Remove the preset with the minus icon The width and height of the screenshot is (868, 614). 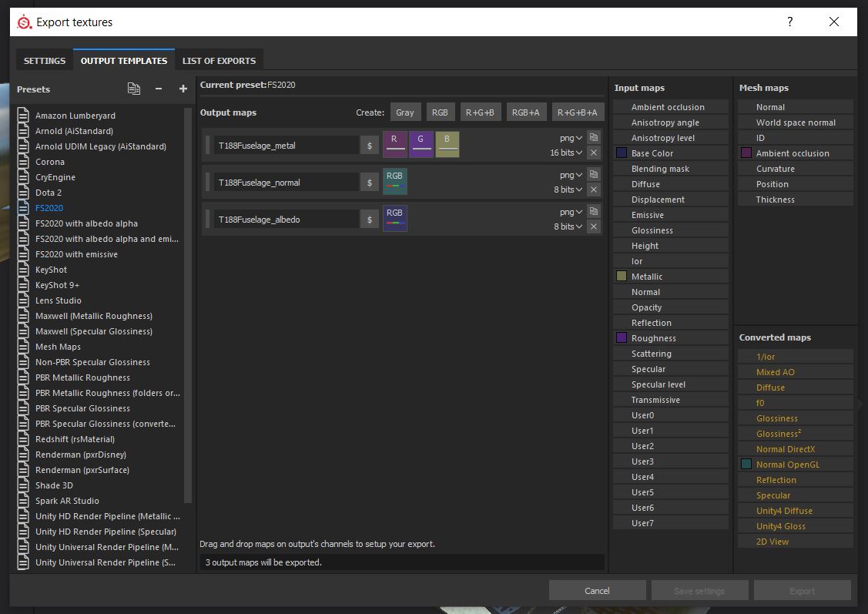pyautogui.click(x=159, y=89)
